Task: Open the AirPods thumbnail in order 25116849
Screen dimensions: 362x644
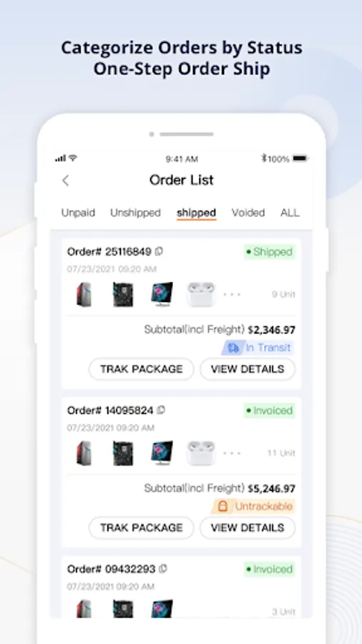Action: click(201, 294)
